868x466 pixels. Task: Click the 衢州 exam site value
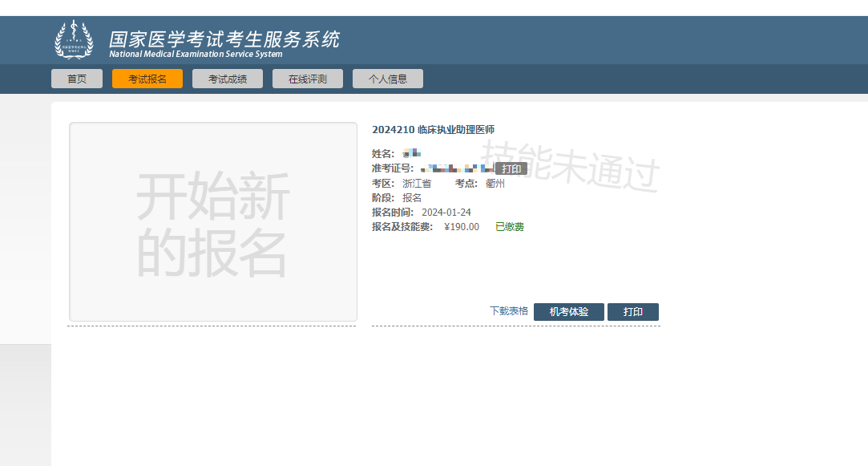point(495,184)
